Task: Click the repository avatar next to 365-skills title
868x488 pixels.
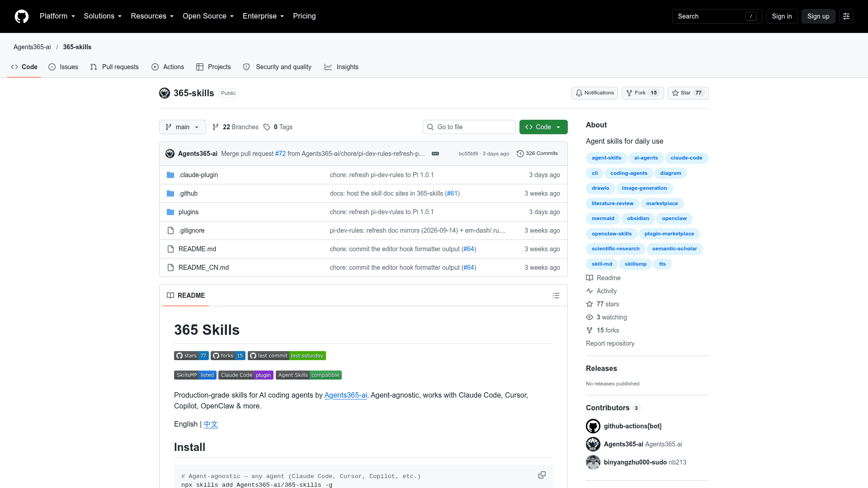Action: (165, 93)
